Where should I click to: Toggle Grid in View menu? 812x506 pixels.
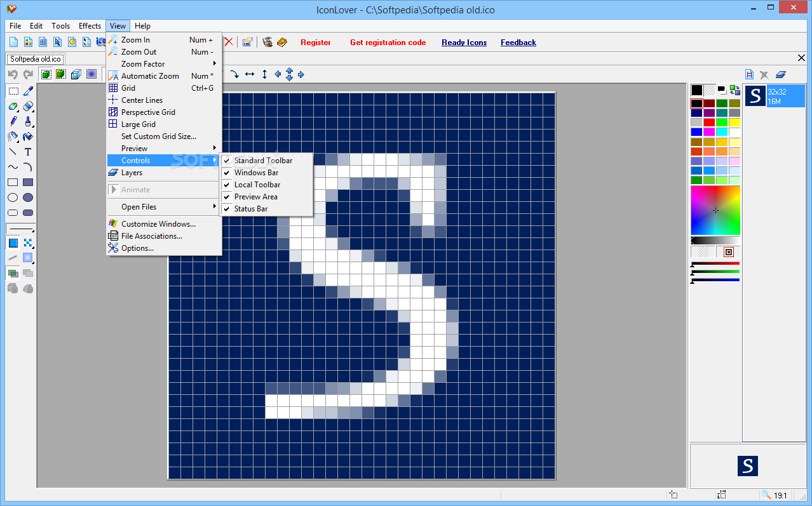164,88
